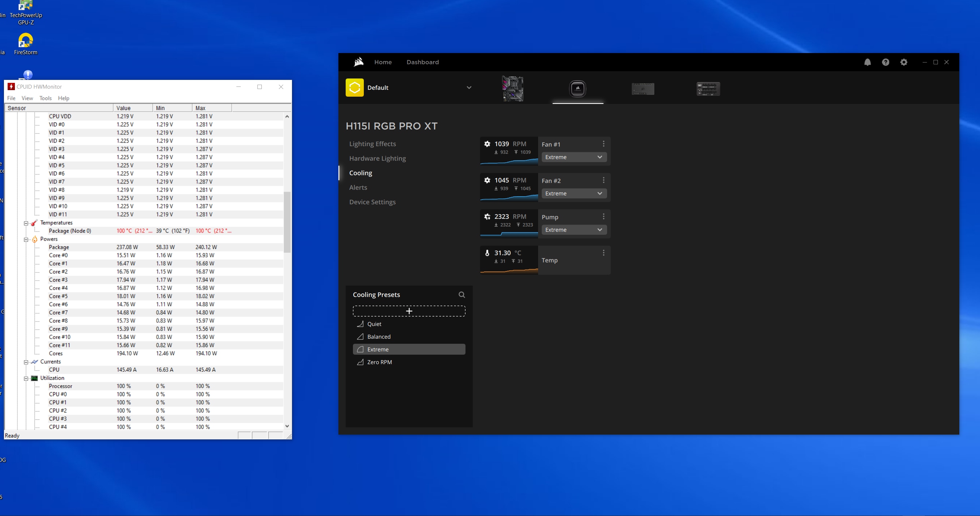Image resolution: width=980 pixels, height=516 pixels.
Task: Collapse Temperatures node in HWMonitor
Action: tap(26, 223)
